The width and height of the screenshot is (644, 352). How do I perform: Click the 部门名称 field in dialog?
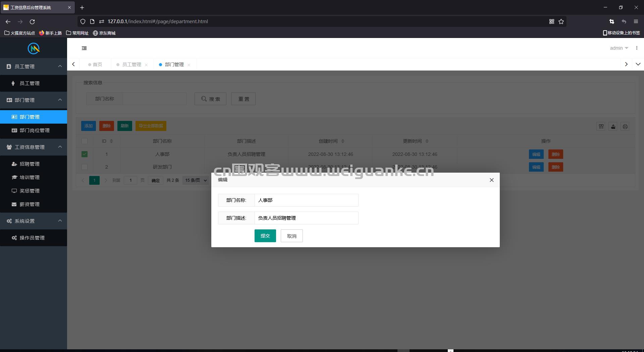pyautogui.click(x=306, y=200)
